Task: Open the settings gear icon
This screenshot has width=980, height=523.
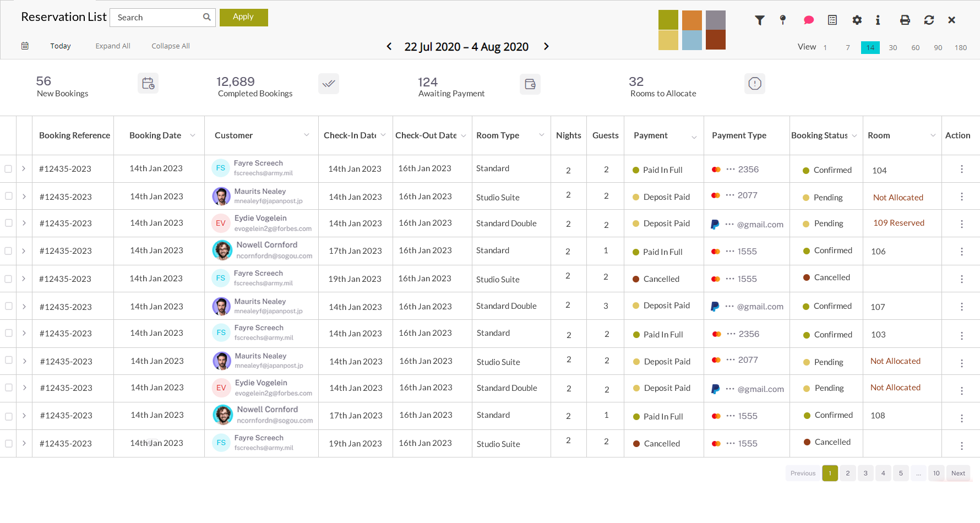Action: (x=857, y=20)
